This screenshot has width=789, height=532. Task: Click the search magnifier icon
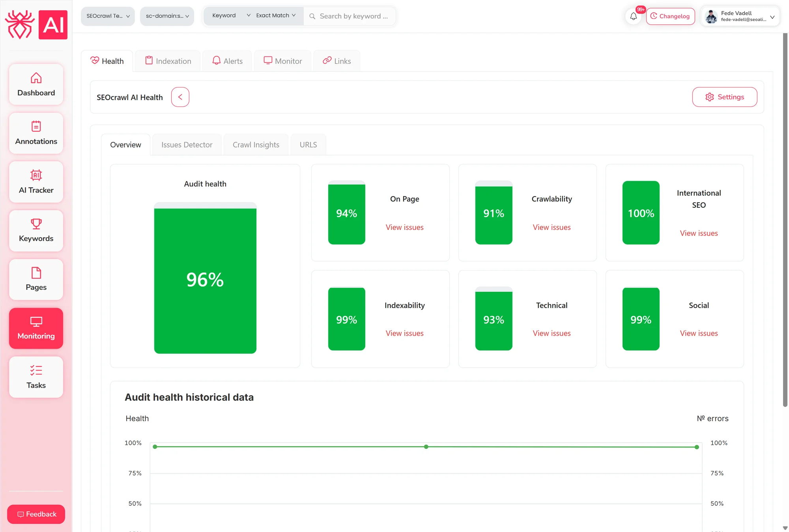tap(312, 16)
